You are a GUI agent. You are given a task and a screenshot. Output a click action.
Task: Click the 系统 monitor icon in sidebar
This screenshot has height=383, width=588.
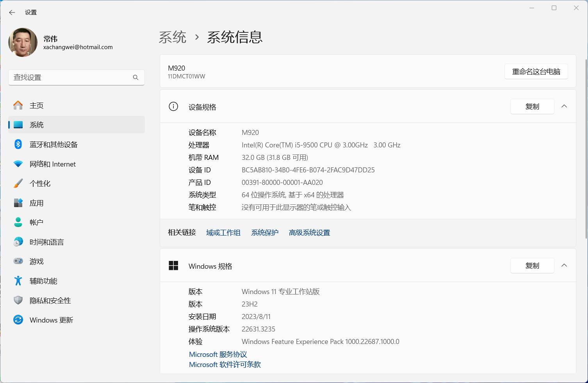coord(18,125)
